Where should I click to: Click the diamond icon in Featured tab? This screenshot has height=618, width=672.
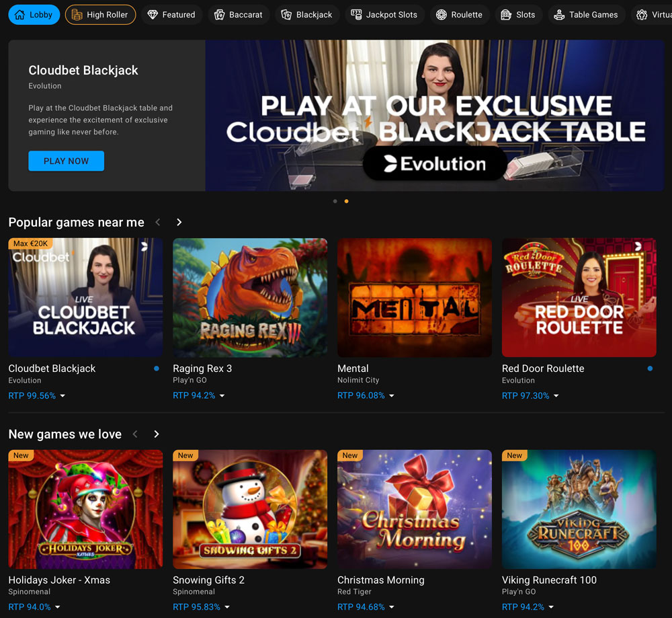click(x=153, y=15)
